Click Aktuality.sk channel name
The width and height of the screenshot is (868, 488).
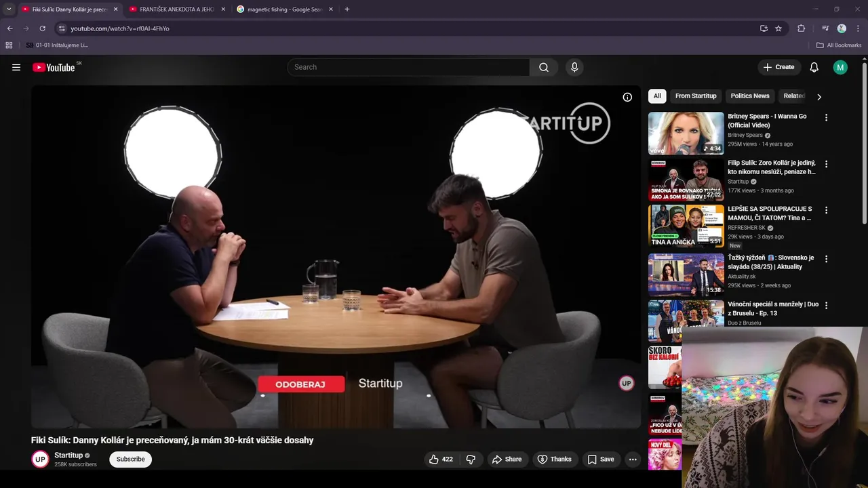click(x=742, y=277)
